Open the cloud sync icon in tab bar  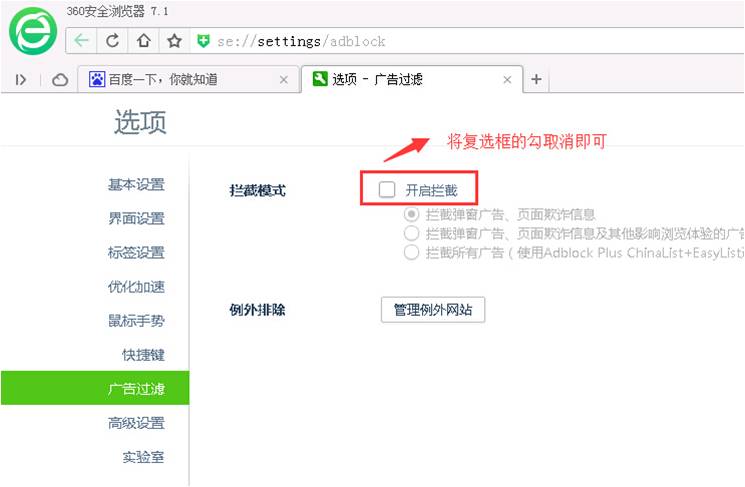coord(59,80)
